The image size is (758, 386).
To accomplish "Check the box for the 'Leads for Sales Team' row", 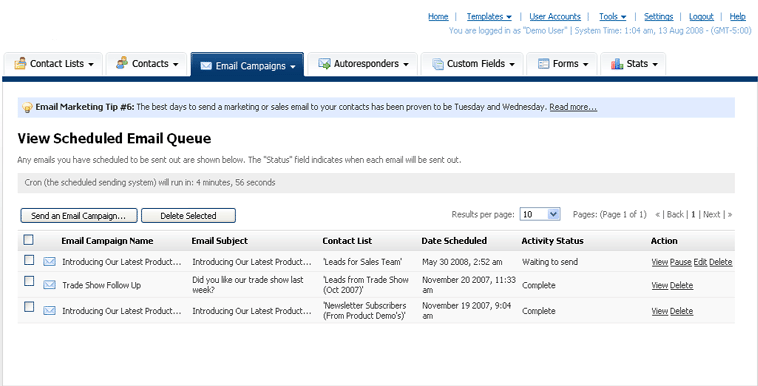I will [29, 260].
